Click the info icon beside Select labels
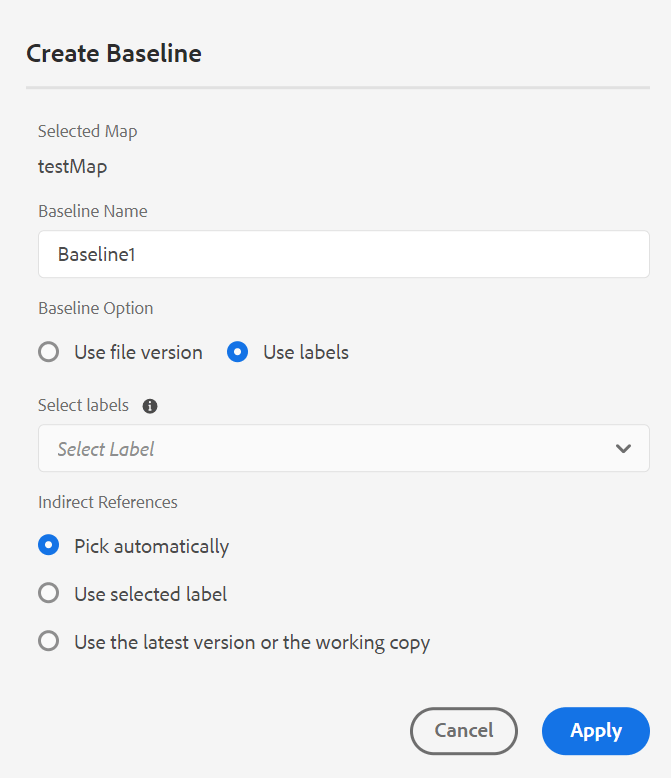 point(150,406)
